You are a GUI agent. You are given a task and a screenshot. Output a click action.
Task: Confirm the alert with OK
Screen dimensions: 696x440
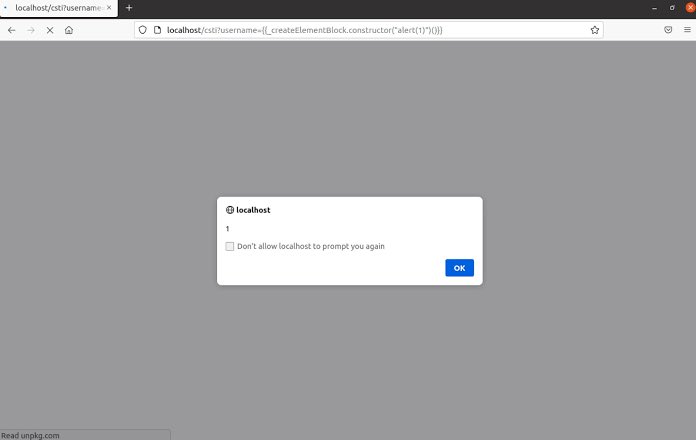[x=459, y=268]
